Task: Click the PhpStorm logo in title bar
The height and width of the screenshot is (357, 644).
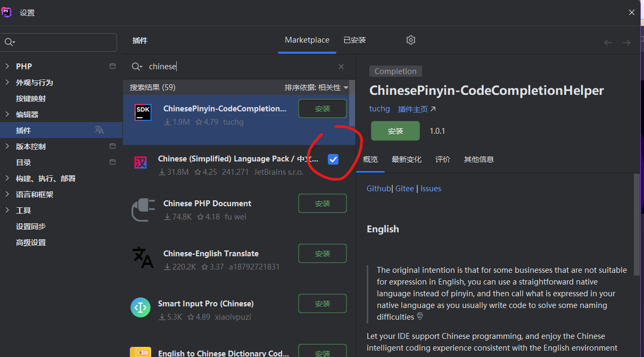Action: coord(6,12)
